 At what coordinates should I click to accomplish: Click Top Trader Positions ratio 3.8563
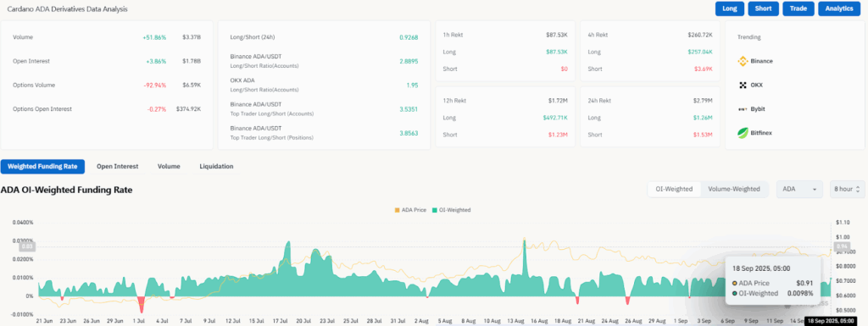pyautogui.click(x=409, y=133)
